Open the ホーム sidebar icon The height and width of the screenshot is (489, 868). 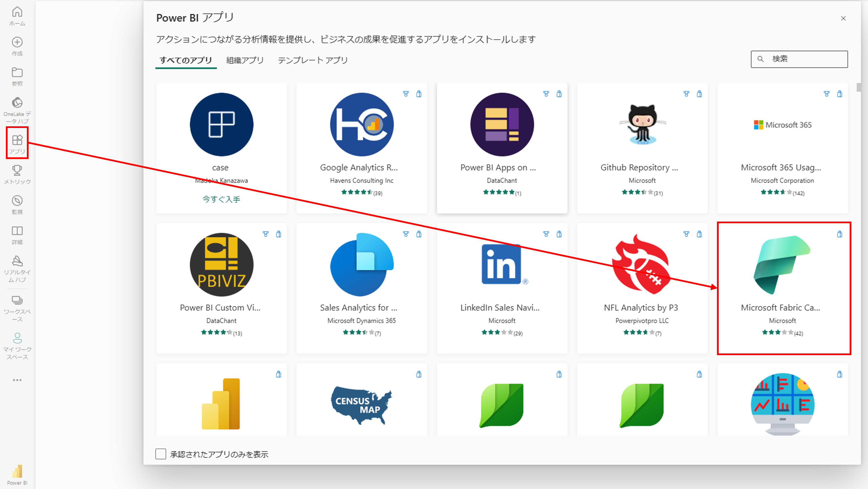(x=17, y=15)
